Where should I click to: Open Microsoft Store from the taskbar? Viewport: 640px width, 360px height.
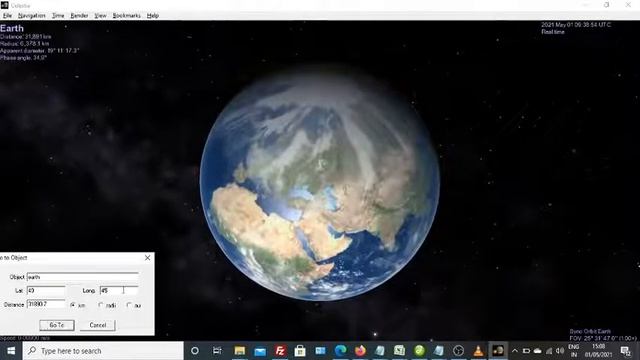300,351
